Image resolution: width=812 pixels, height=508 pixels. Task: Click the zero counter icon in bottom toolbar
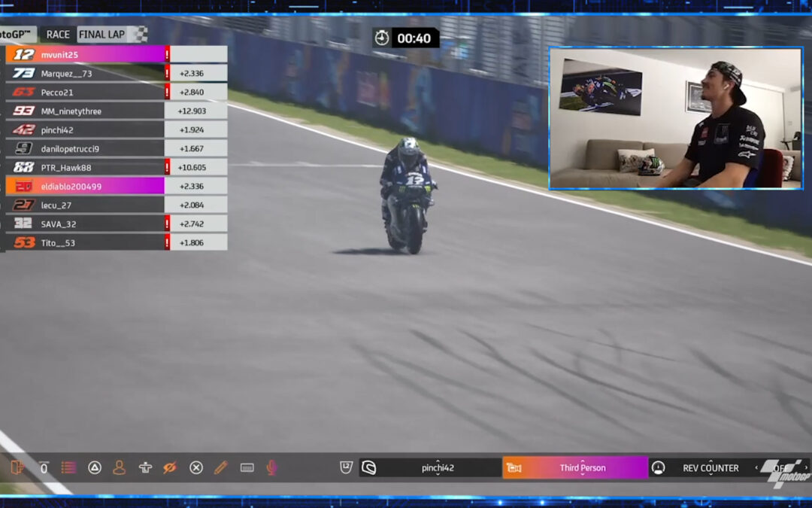[x=44, y=467]
